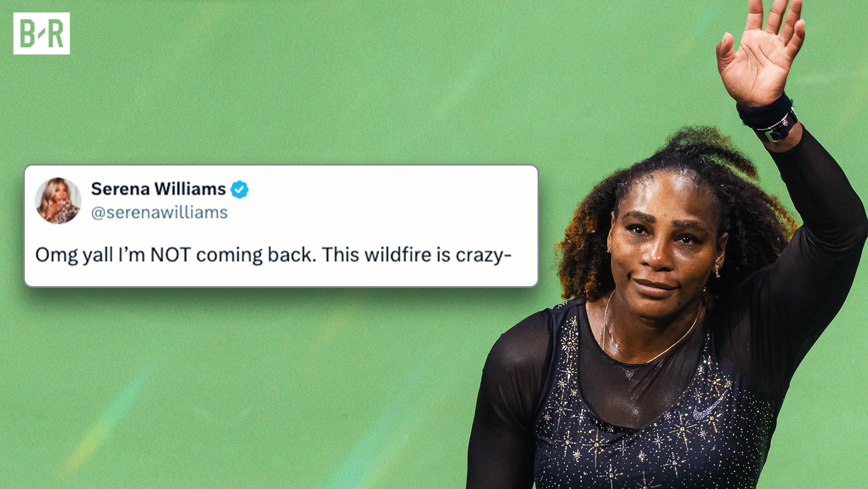Click the black wristband on raised arm
This screenshot has height=489, width=868.
[x=767, y=116]
